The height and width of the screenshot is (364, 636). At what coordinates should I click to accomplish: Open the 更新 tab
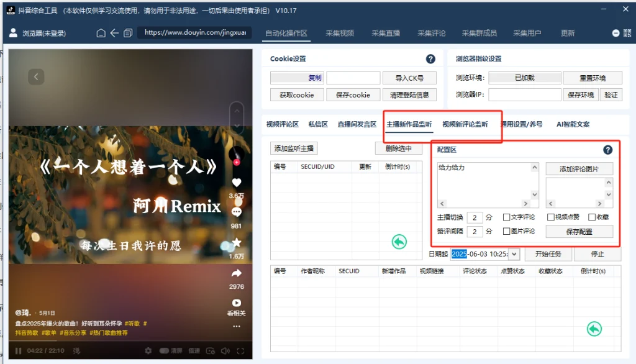(568, 33)
